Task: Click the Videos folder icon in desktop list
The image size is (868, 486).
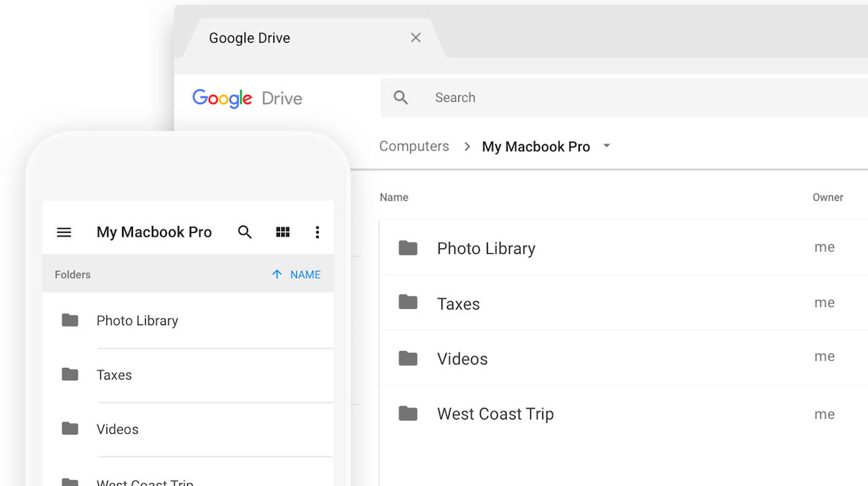Action: tap(408, 358)
